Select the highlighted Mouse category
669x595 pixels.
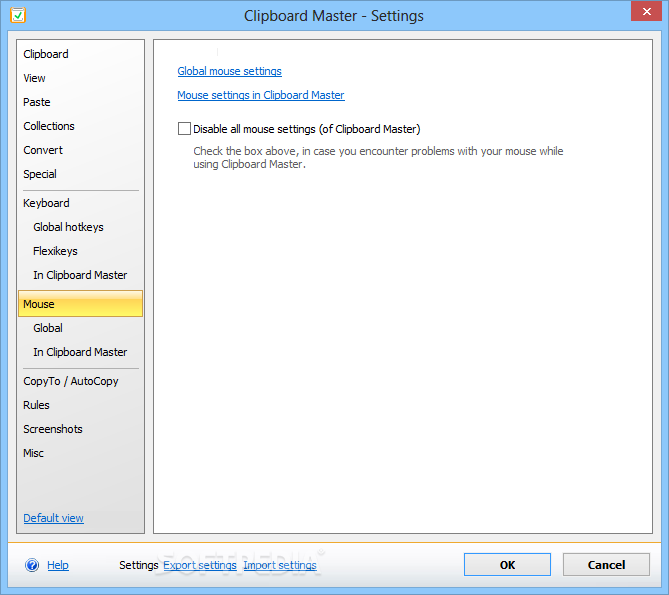tap(80, 304)
